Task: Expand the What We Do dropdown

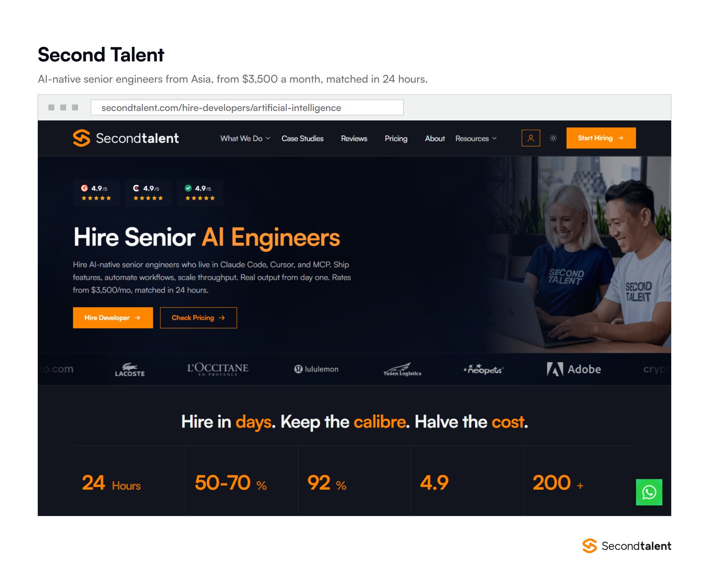Action: pyautogui.click(x=245, y=139)
